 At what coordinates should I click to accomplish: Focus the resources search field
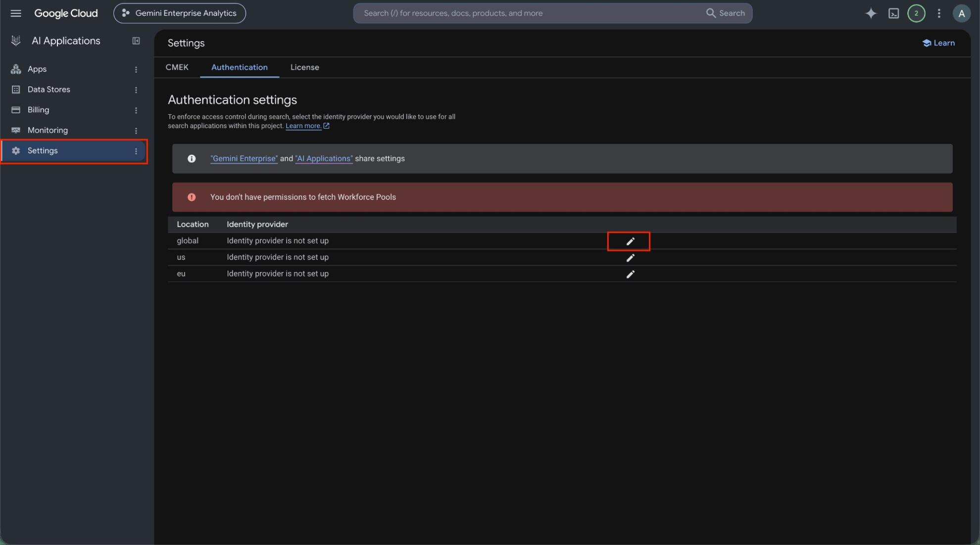[530, 13]
